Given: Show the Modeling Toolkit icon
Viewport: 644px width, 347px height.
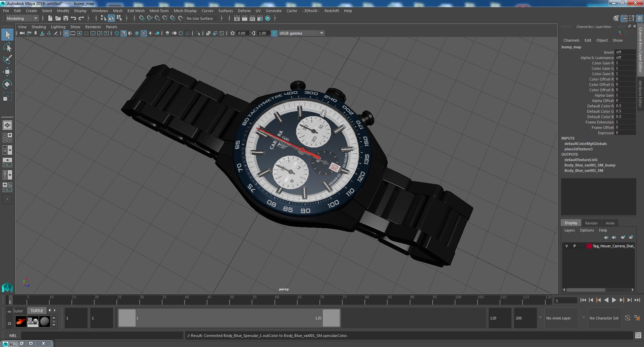Looking at the screenshot, I should click(x=616, y=18).
